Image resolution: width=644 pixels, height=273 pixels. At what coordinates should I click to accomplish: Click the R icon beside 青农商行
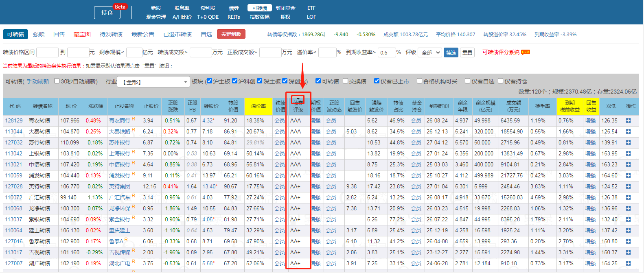coord(134,119)
